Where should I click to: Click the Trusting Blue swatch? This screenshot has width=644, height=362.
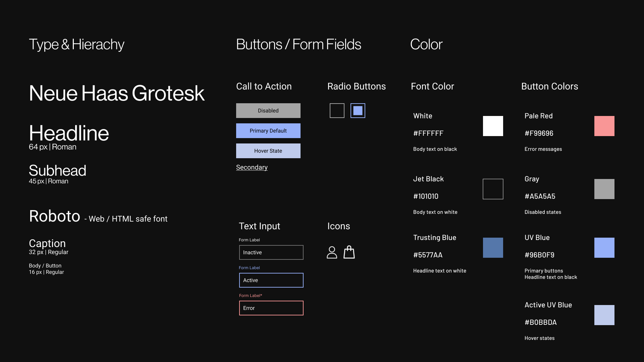tap(493, 248)
